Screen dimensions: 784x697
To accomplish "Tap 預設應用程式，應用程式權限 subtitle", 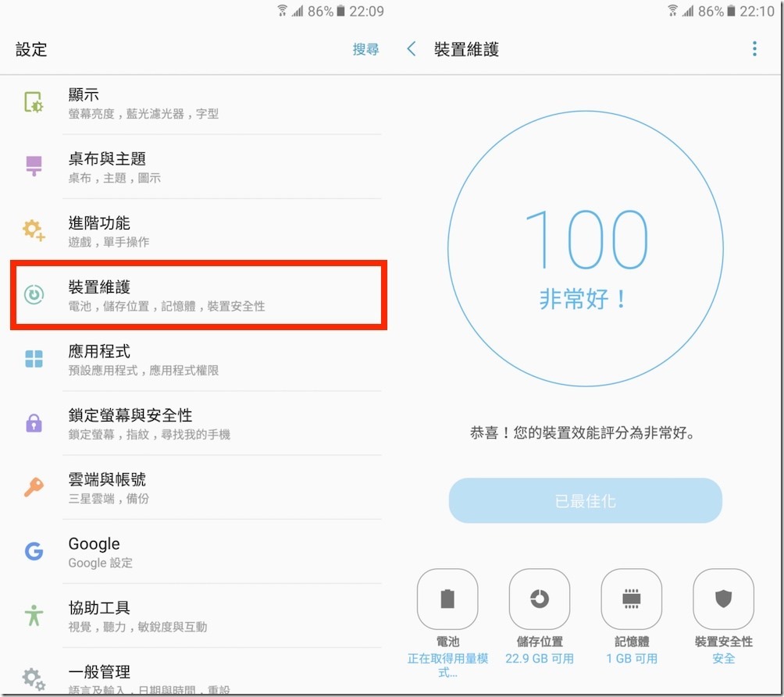I will (144, 370).
